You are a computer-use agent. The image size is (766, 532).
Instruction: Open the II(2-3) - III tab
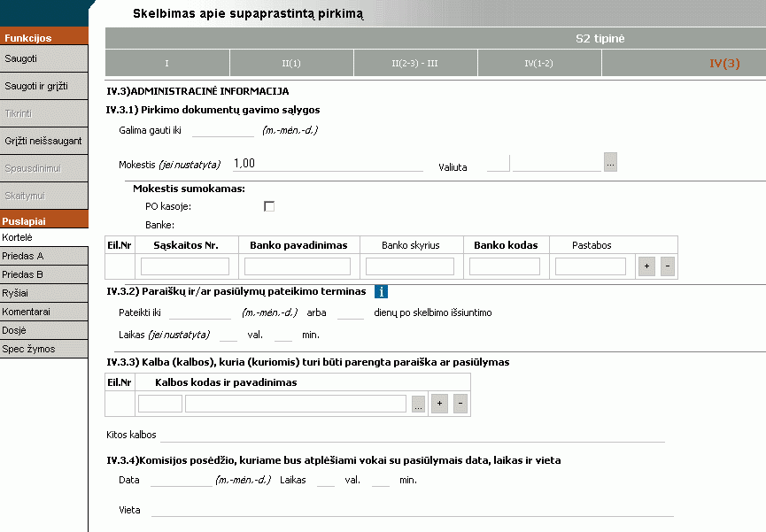point(415,63)
